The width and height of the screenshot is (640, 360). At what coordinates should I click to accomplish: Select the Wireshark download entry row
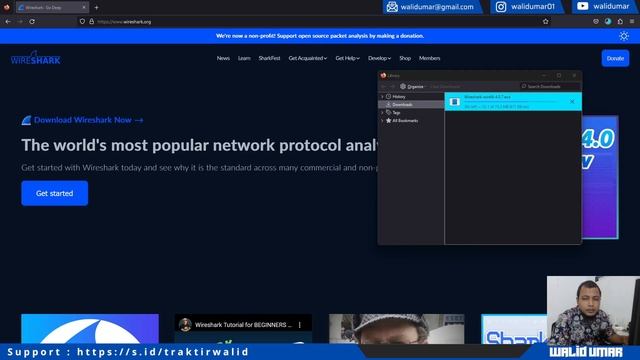(513, 102)
